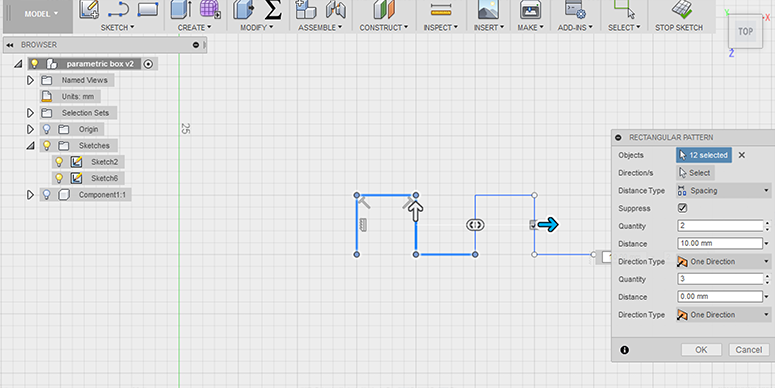Select the Rectangle sketch tool icon
Viewport: 775px width, 388px height.
coord(147,8)
